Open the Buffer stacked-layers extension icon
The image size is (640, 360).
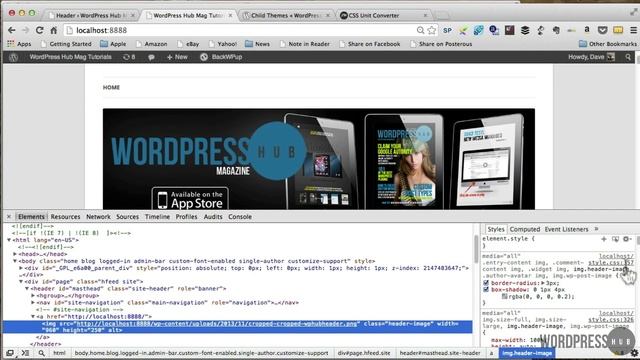tap(525, 30)
